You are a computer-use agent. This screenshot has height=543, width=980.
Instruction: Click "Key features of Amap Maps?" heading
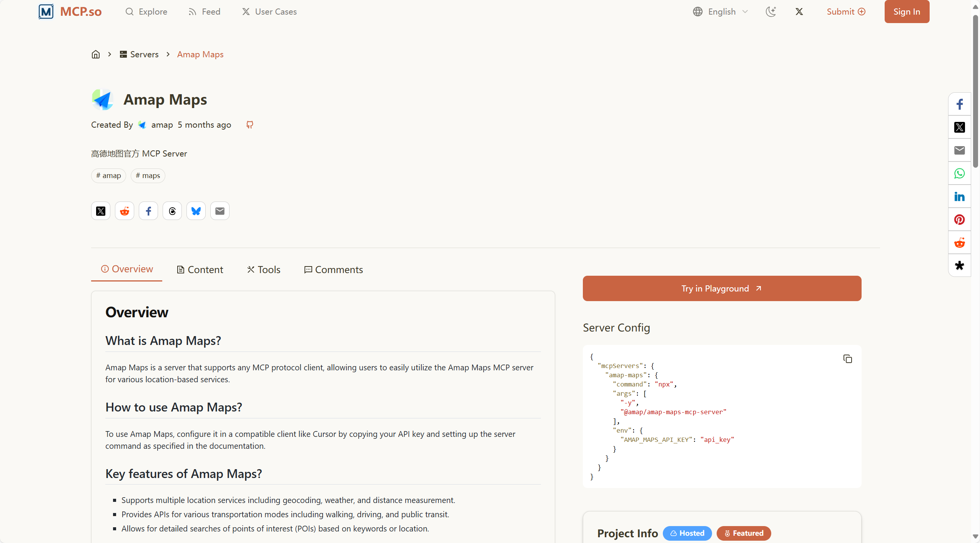coord(184,474)
